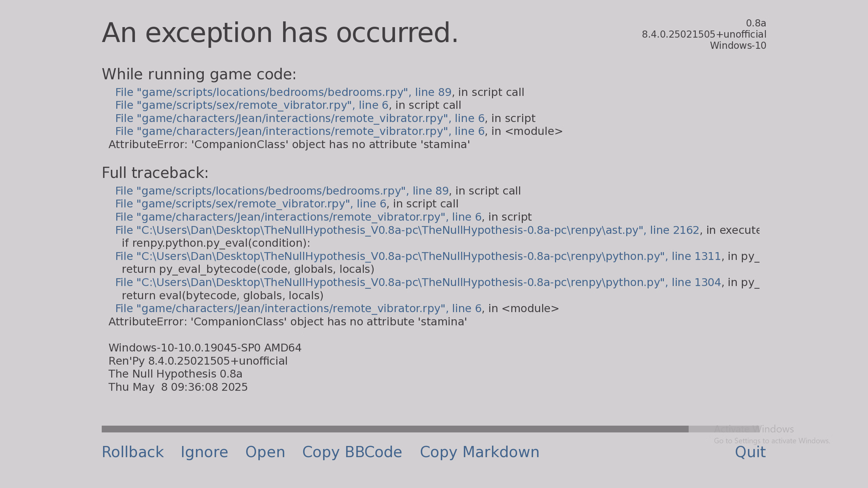Open scripts/sex/remote_vibrator.rpy line 6 under game code

[252, 105]
